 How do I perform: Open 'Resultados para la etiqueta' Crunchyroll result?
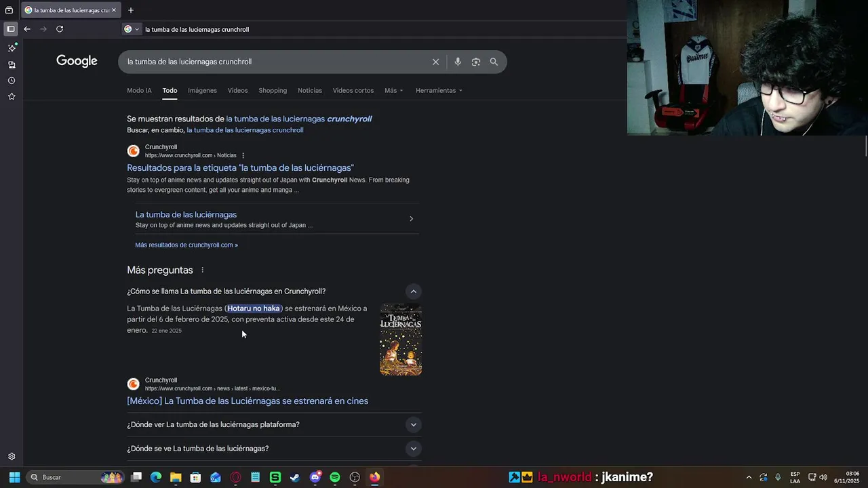click(240, 167)
